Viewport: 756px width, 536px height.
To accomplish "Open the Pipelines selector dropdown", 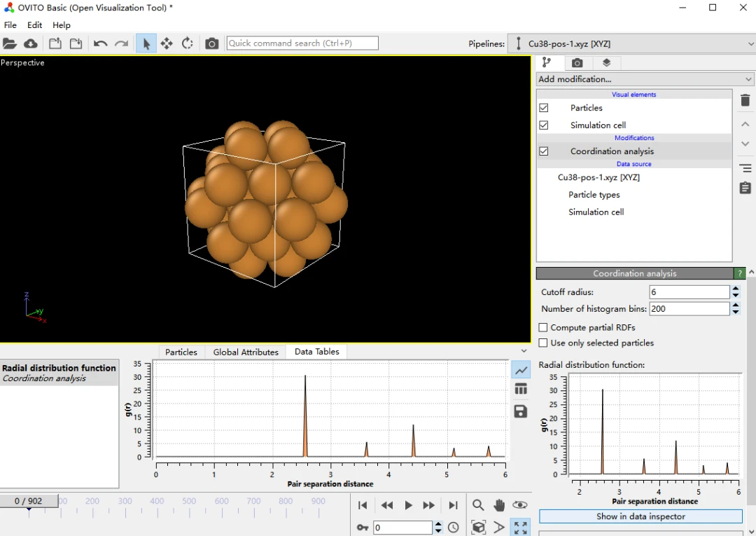I will (x=632, y=44).
